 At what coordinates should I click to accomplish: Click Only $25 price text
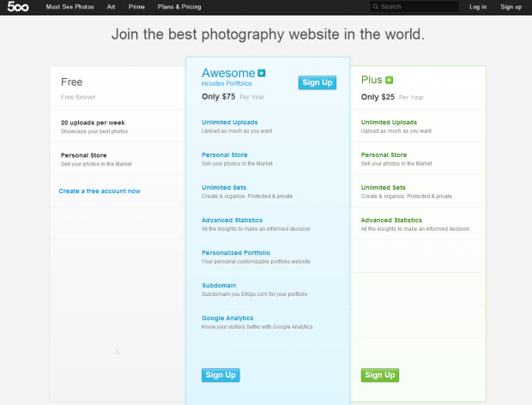[378, 97]
